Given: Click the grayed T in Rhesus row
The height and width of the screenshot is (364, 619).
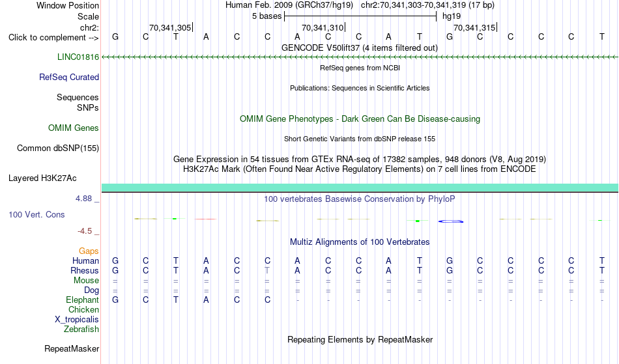Looking at the screenshot, I should [267, 270].
